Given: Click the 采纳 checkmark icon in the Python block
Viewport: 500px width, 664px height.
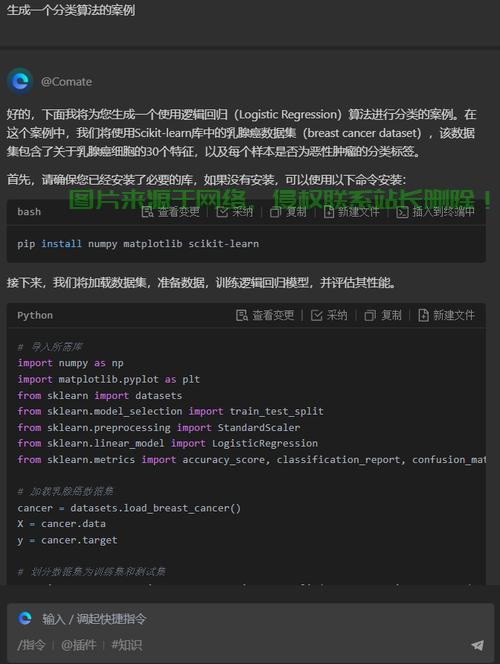Looking at the screenshot, I should 317,315.
